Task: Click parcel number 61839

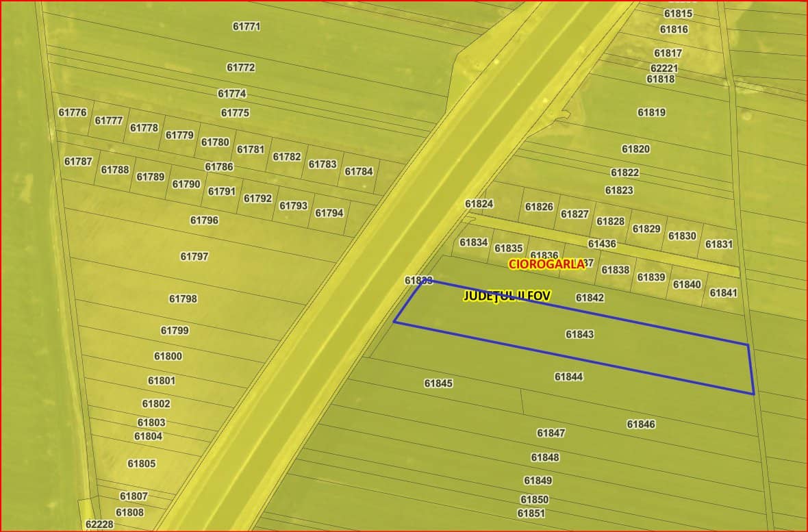Action: tap(651, 277)
